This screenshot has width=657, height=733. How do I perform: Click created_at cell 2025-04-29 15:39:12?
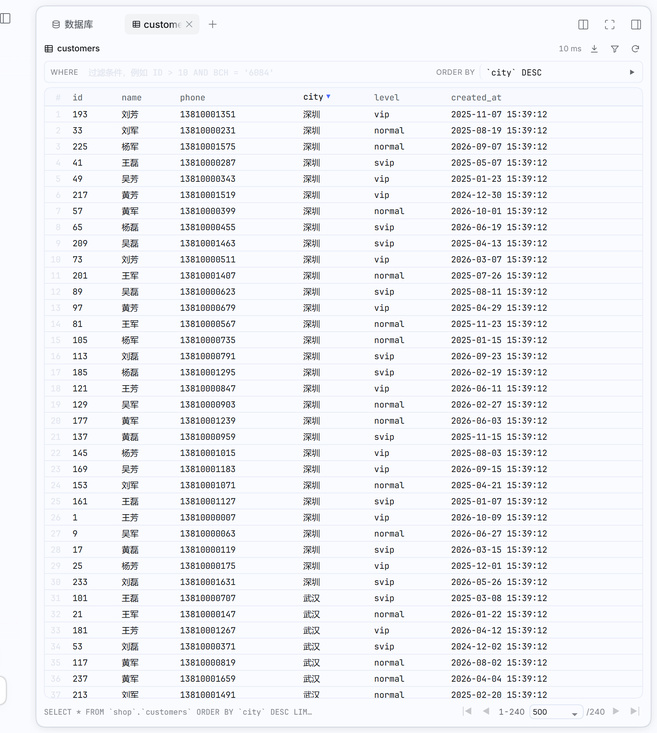click(499, 308)
